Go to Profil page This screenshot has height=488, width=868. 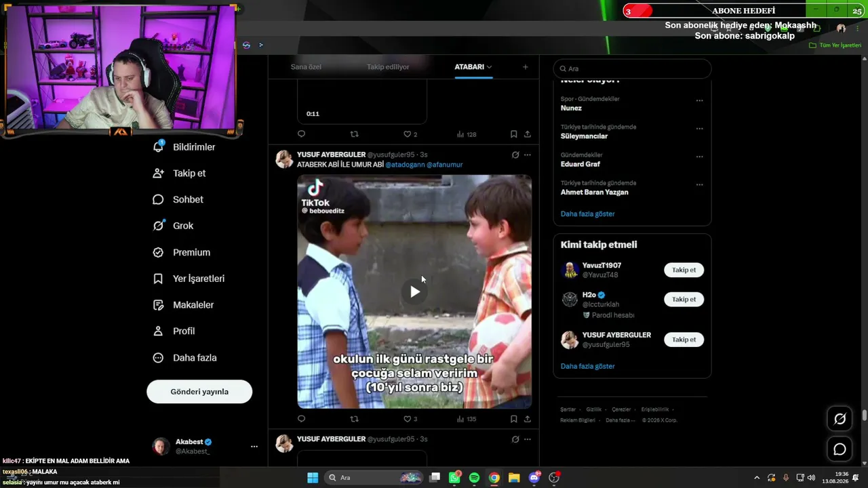click(174, 331)
